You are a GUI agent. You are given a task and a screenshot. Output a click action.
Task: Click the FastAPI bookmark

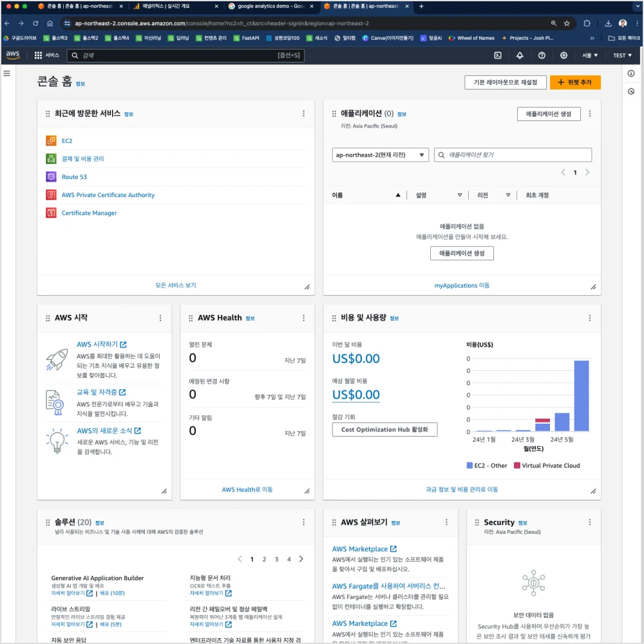(x=246, y=38)
